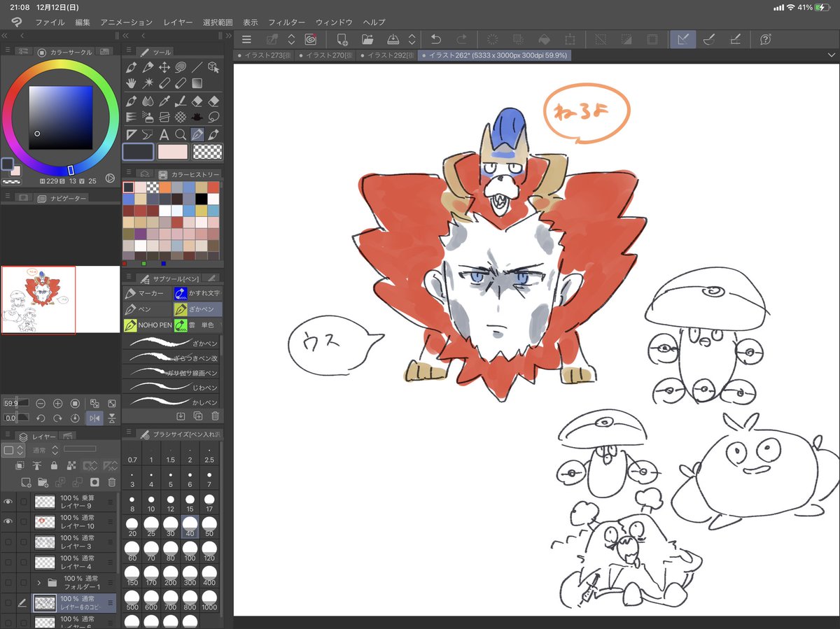Image resolution: width=840 pixels, height=629 pixels.
Task: Select the Move Layer tool
Action: (164, 67)
